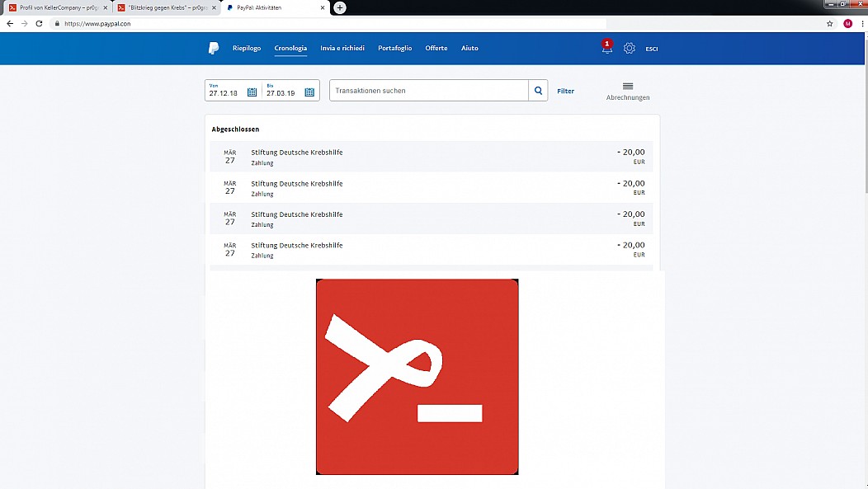This screenshot has height=489, width=868.
Task: Click the browser address bar URL
Action: 97,24
